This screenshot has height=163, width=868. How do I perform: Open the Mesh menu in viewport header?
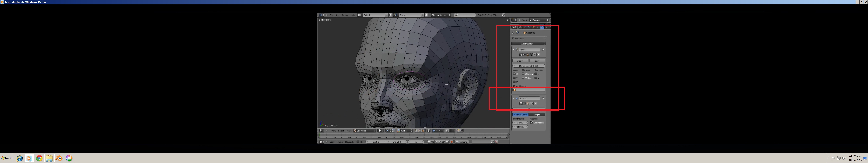pos(349,131)
